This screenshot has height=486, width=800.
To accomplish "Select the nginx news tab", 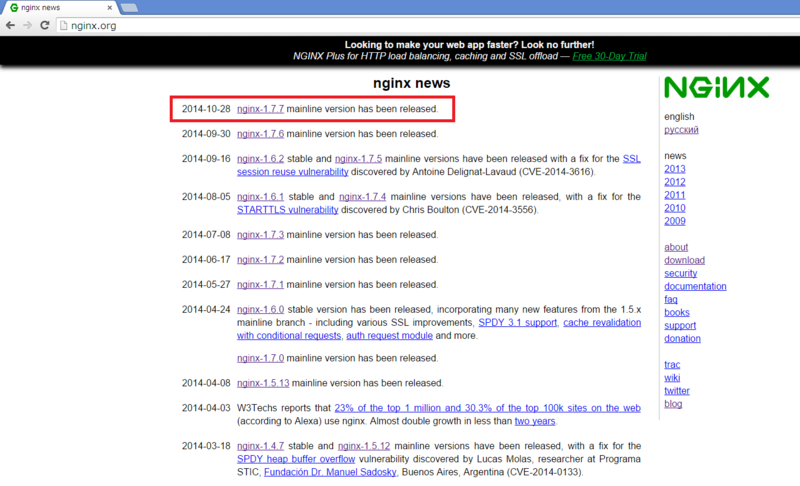I will [x=59, y=8].
